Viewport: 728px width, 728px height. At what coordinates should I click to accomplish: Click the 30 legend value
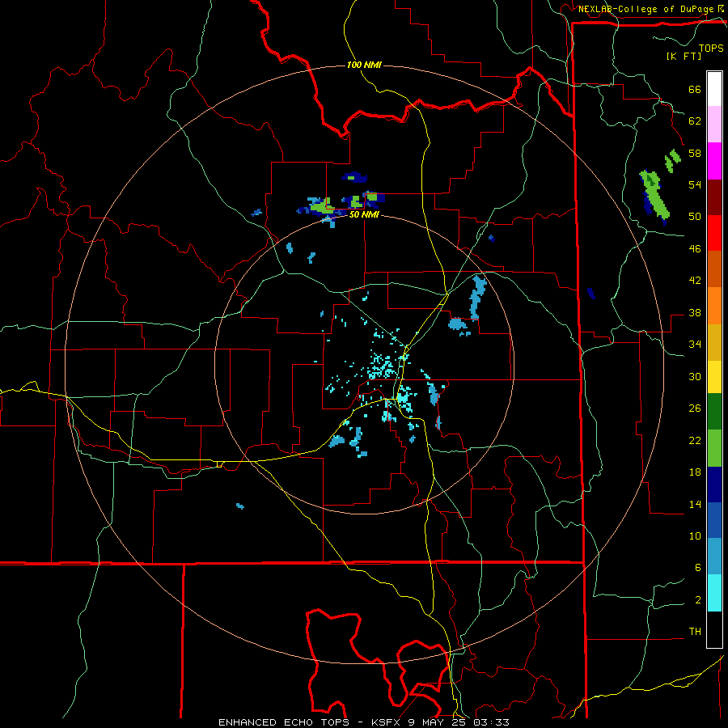coord(695,376)
